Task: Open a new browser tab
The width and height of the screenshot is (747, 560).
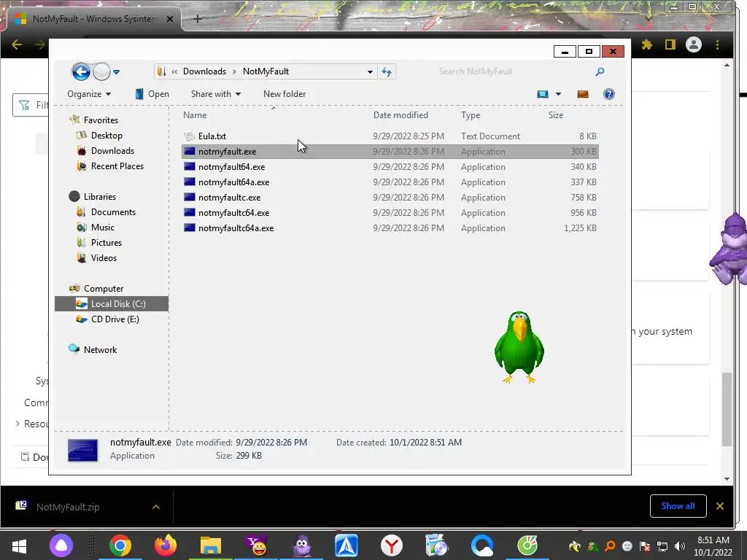Action: (198, 19)
